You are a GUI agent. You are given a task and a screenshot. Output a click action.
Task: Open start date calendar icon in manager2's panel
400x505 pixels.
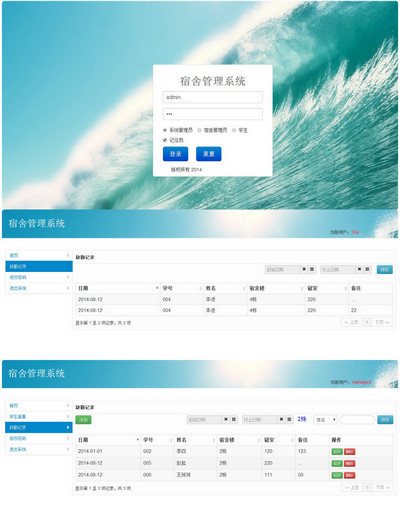click(x=234, y=419)
